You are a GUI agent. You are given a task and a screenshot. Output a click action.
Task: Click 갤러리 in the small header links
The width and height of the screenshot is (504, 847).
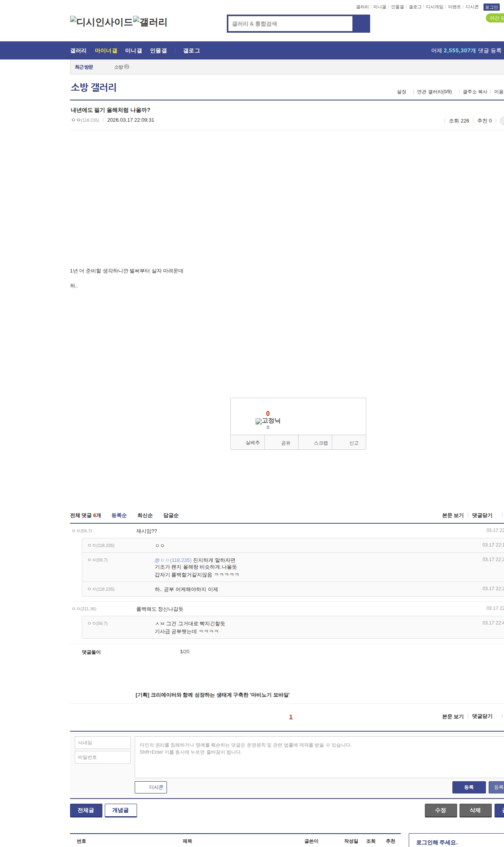click(x=362, y=7)
